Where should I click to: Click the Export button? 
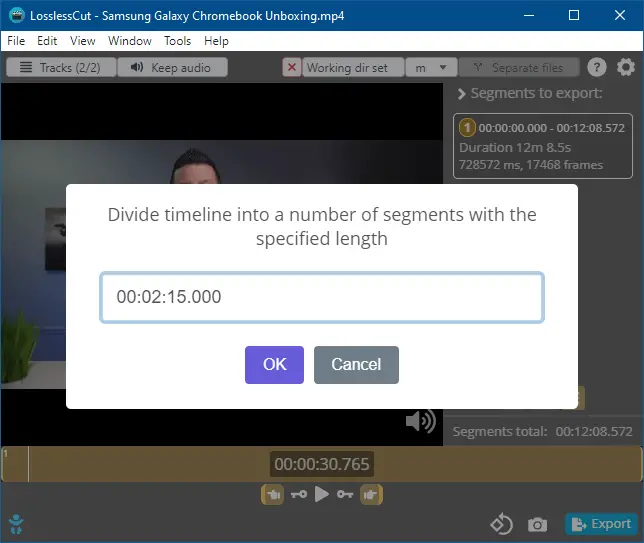(x=601, y=524)
